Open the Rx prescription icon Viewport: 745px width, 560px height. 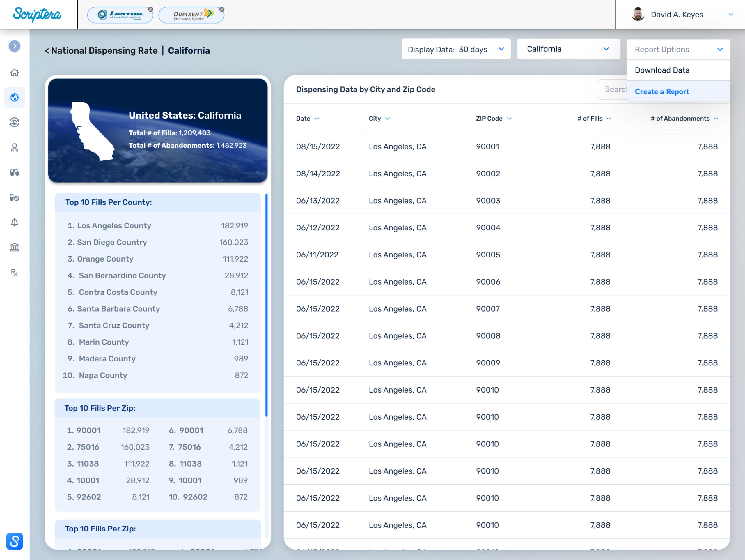point(15,273)
